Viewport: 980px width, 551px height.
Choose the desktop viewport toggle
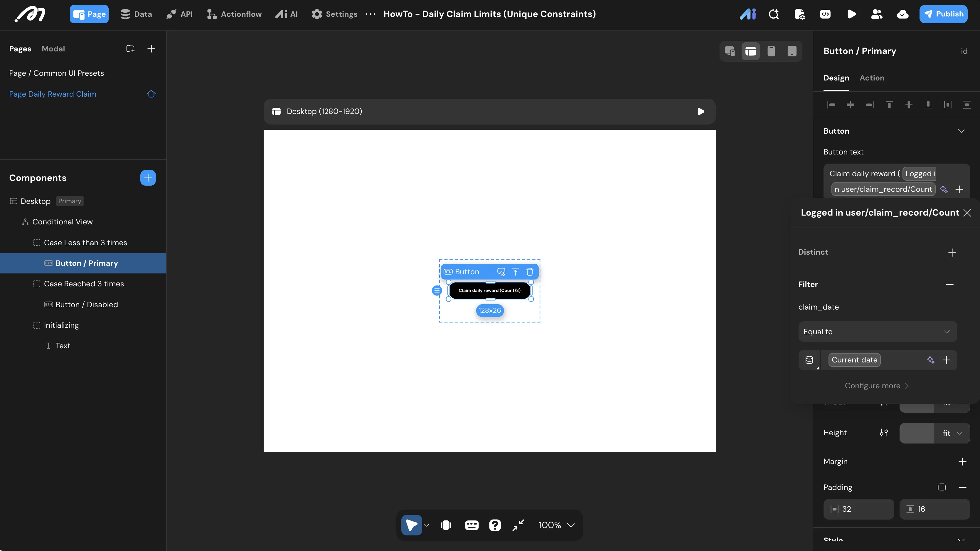(751, 51)
